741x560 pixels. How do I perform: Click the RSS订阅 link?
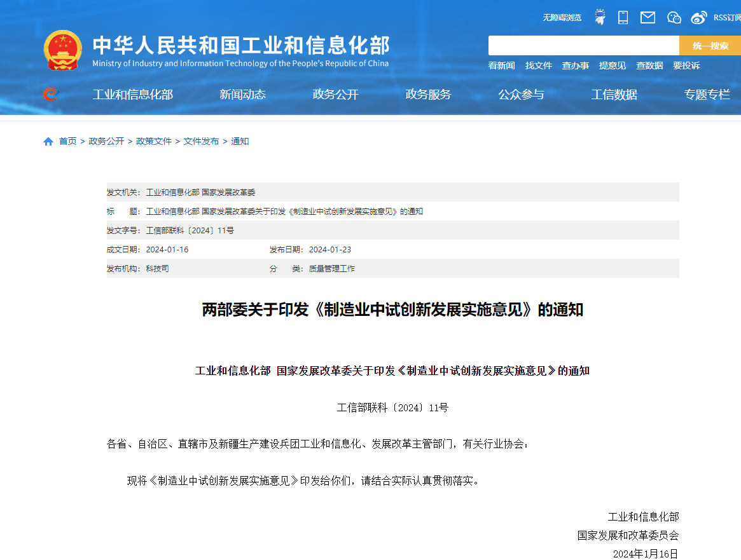(727, 17)
